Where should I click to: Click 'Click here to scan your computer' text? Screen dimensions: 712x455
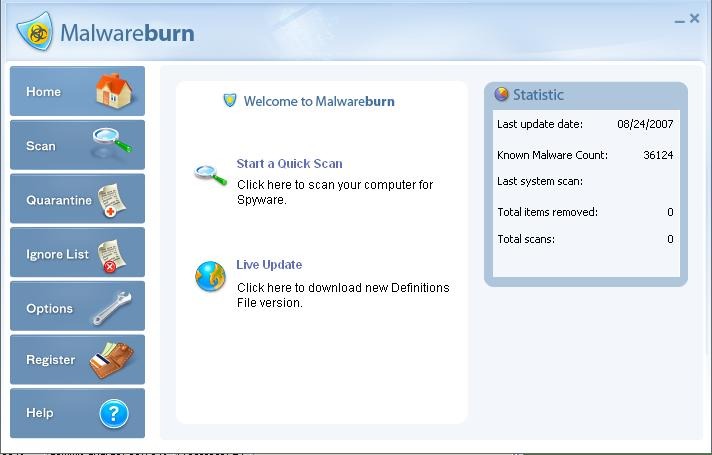(335, 192)
